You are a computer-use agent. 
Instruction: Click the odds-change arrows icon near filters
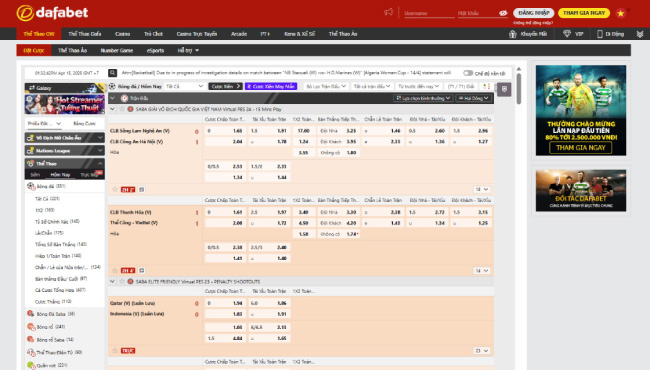point(486,86)
